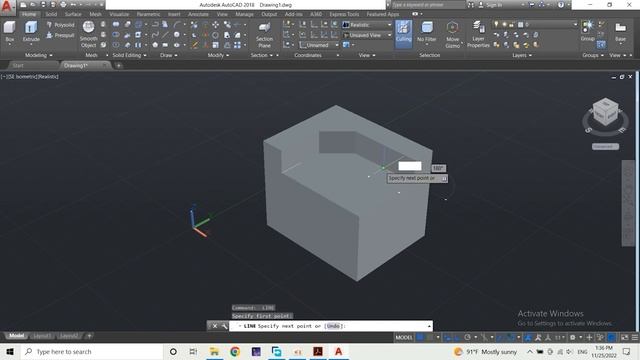640x360 pixels.
Task: Click the Save icon in quick access toolbar
Action: pyautogui.click(x=43, y=4)
